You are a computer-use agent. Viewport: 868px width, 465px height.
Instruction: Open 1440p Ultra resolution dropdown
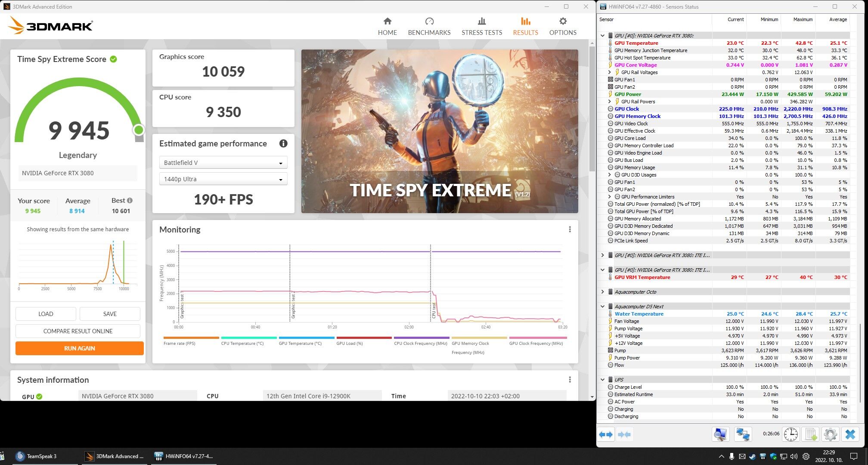coord(223,179)
